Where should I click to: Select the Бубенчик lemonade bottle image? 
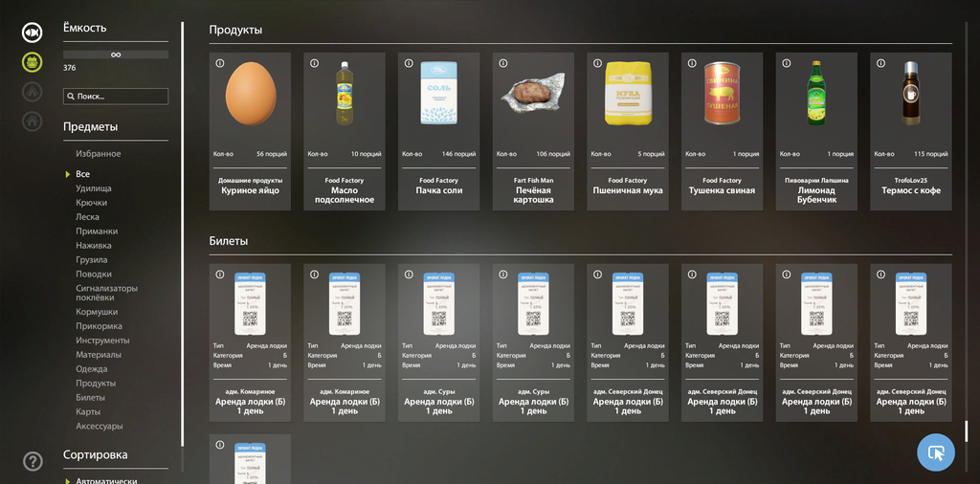[x=816, y=93]
